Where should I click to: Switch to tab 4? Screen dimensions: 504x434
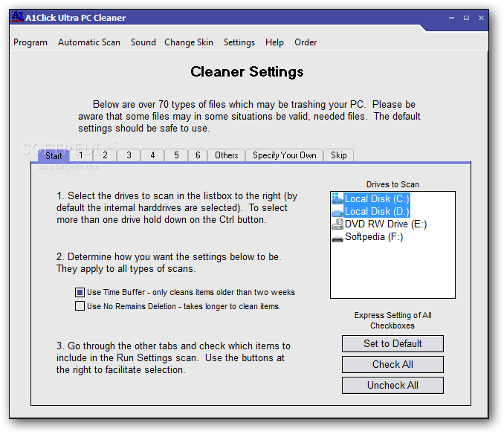[152, 155]
